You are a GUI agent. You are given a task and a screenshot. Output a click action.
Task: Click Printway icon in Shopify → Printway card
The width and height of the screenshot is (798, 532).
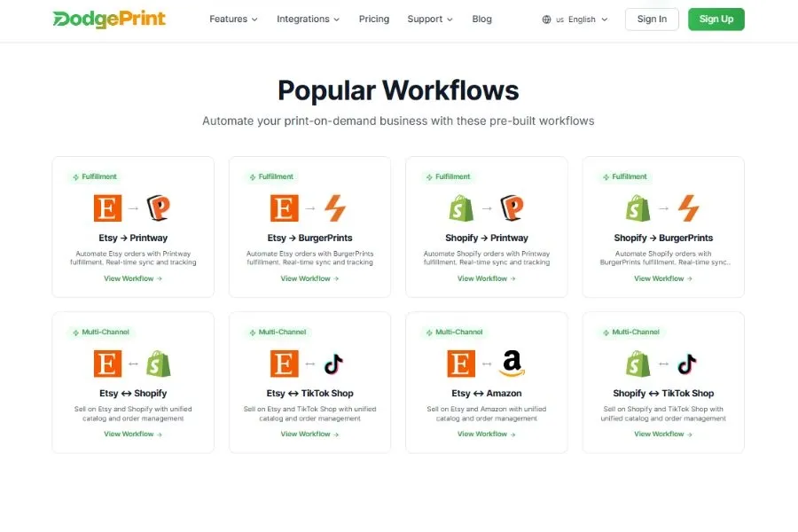coord(512,207)
